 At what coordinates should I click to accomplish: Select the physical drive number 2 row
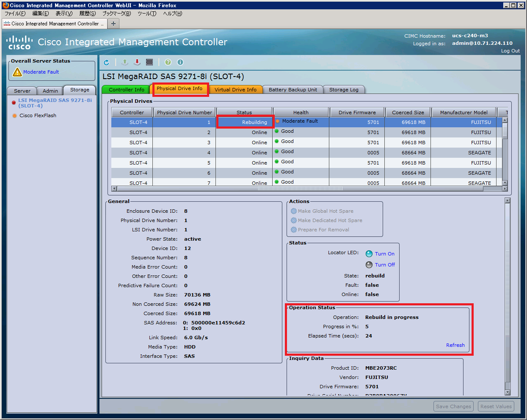(x=306, y=132)
